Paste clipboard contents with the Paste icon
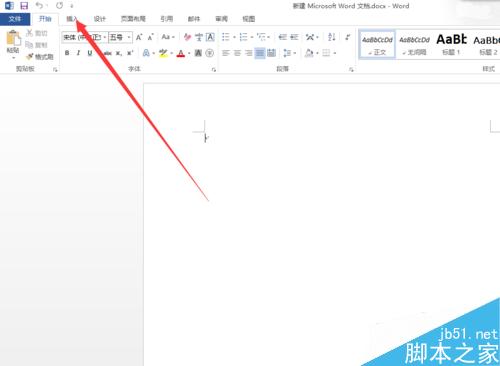 tap(13, 38)
